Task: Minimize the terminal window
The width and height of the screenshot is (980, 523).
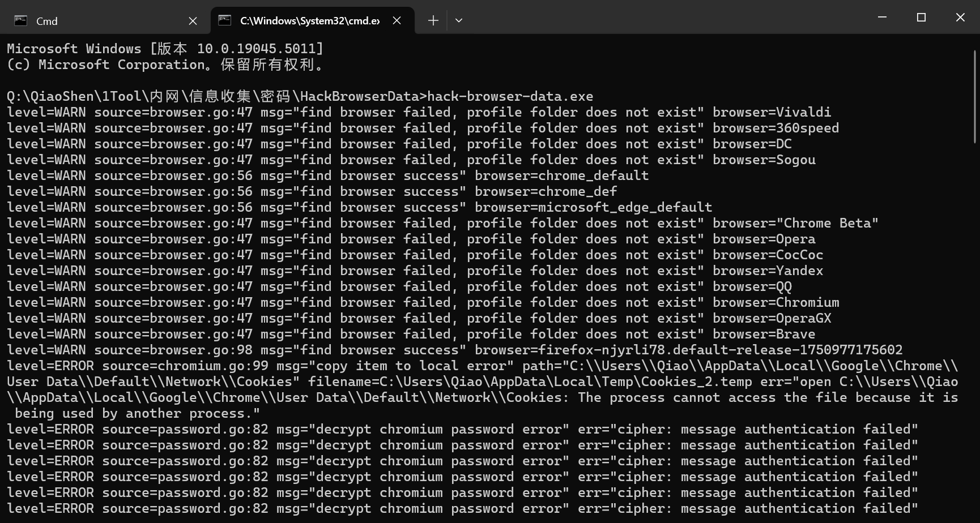Action: point(882,18)
